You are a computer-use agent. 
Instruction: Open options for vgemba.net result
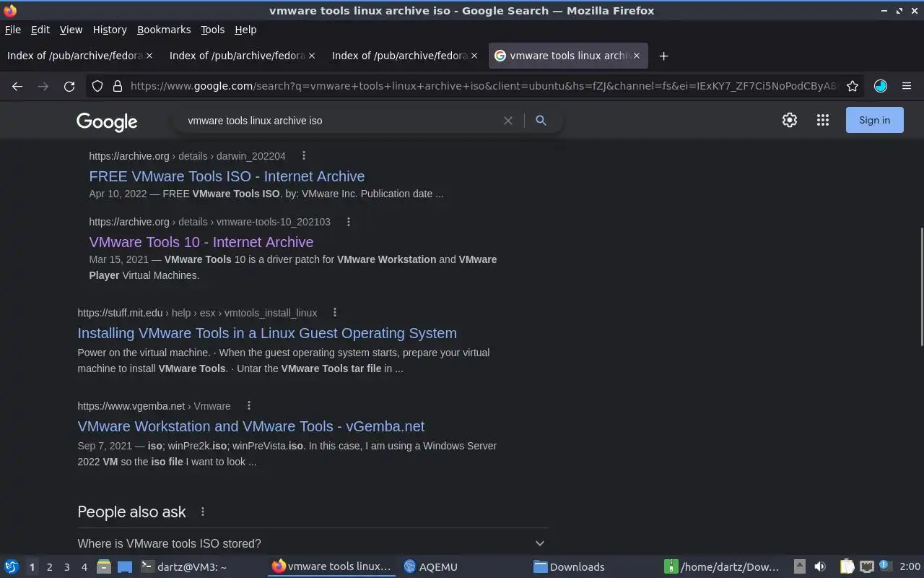(x=249, y=406)
